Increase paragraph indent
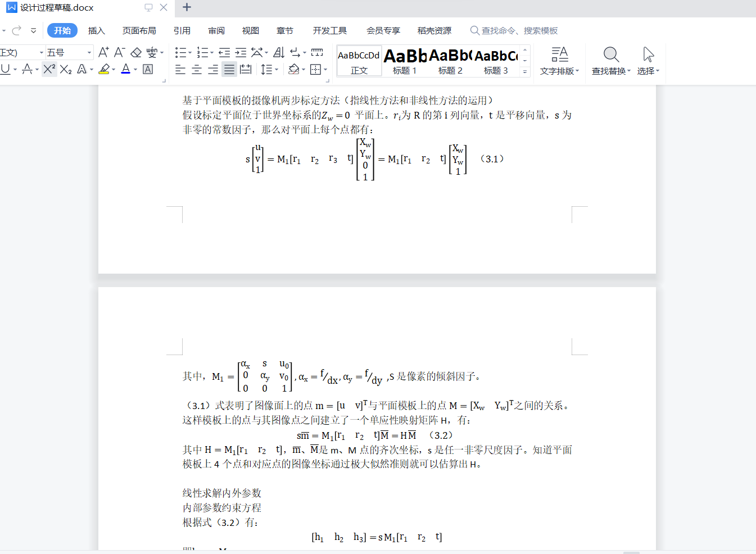Screen dimensions: 756x554 (x=241, y=52)
